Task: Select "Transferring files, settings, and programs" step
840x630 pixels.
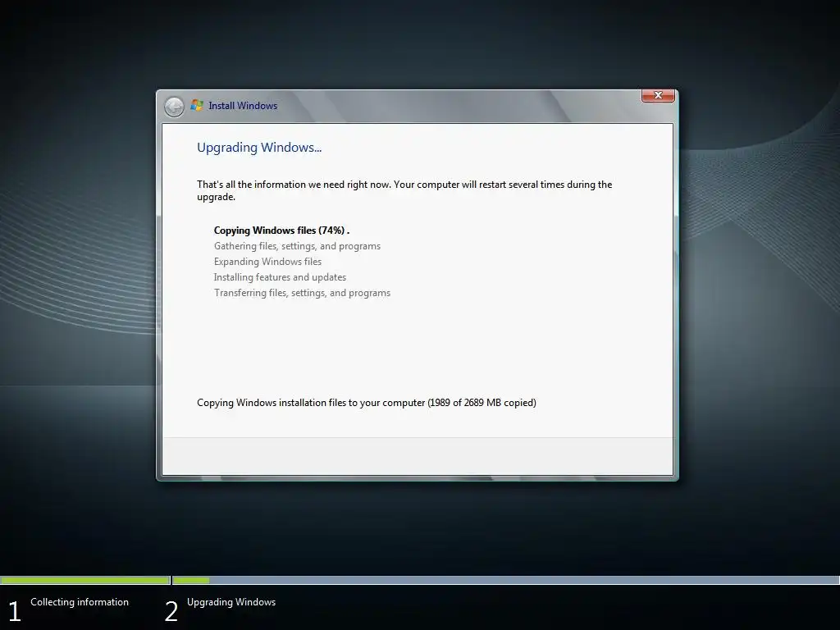Action: pyautogui.click(x=302, y=293)
